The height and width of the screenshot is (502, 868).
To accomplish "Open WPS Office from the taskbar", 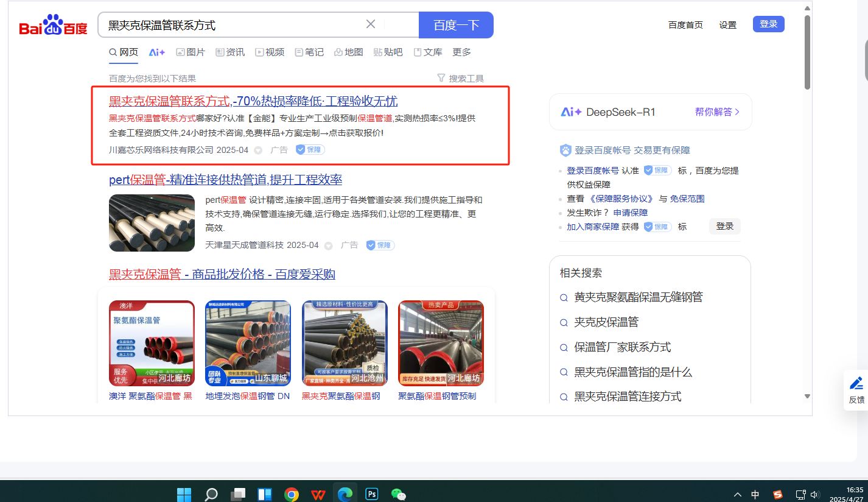I will coord(318,493).
